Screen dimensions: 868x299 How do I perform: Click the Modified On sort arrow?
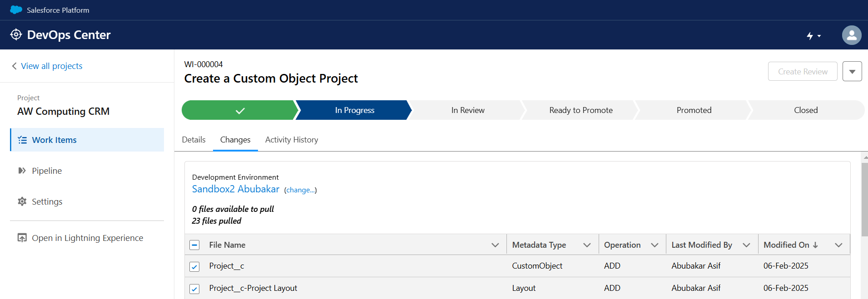[815, 245]
